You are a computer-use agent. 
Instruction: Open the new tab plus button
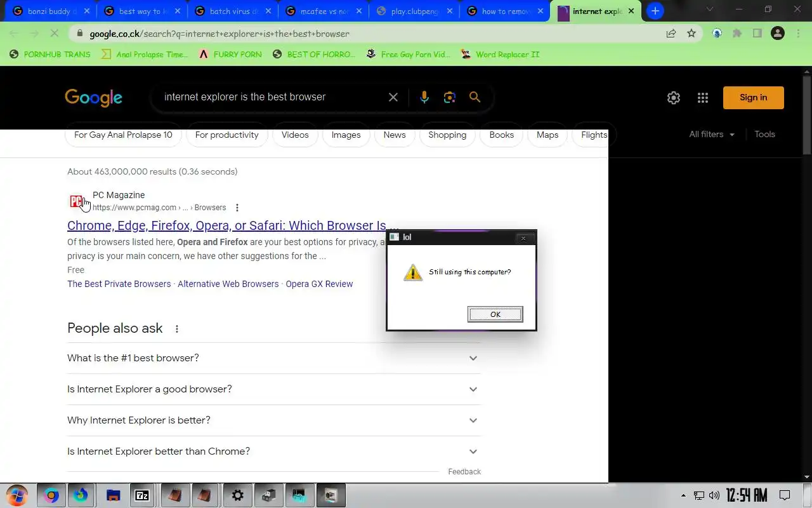click(x=655, y=11)
